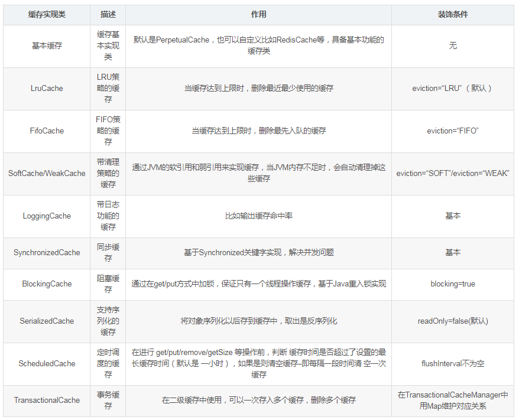Click the 支持序列化的缓存 description cell
Viewport: 519px width, 420px height.
(x=108, y=321)
